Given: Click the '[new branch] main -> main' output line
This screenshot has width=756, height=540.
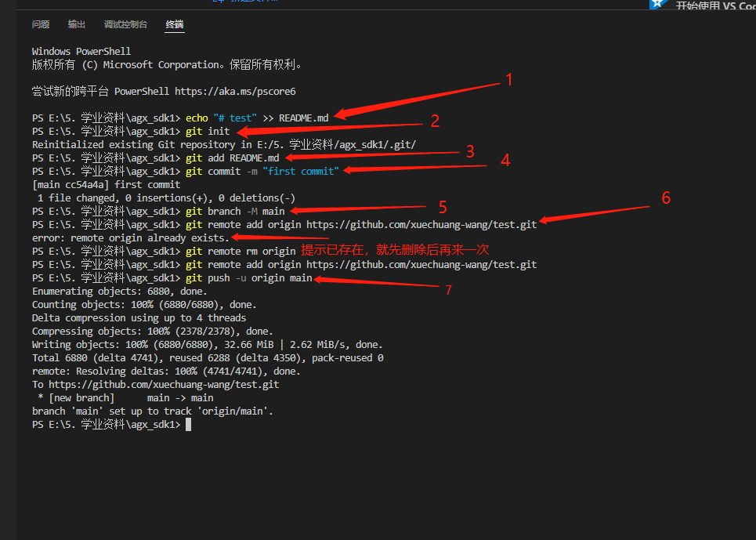Looking at the screenshot, I should point(121,397).
